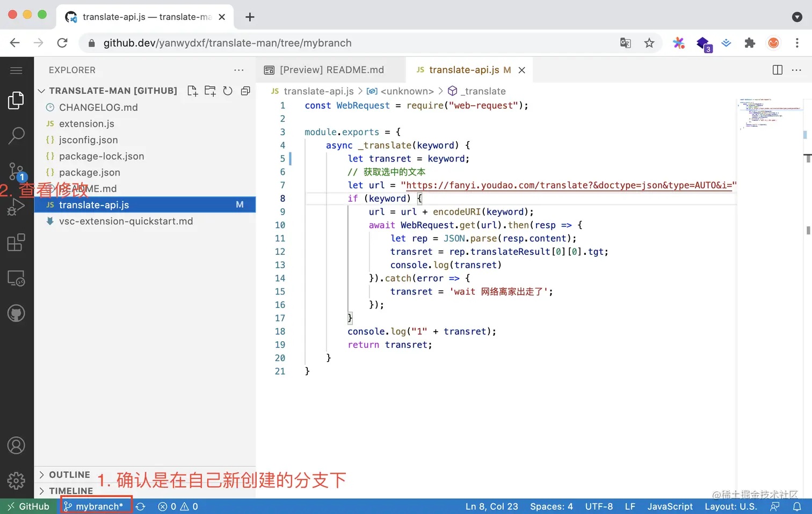Refresh the Explorer file tree
Screen dimensions: 812x514
228,91
